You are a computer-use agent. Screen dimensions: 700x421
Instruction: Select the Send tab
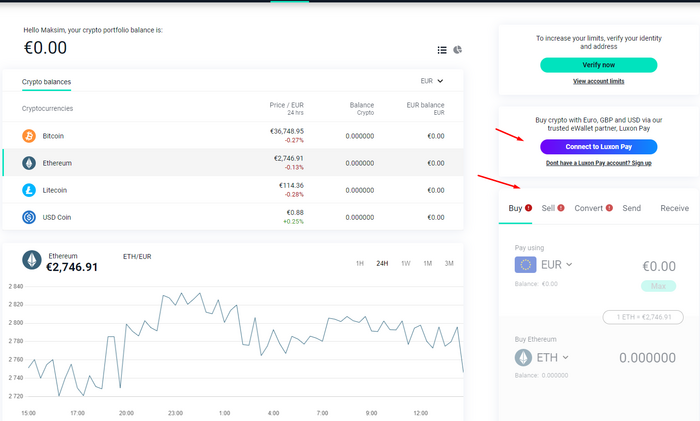click(x=632, y=208)
